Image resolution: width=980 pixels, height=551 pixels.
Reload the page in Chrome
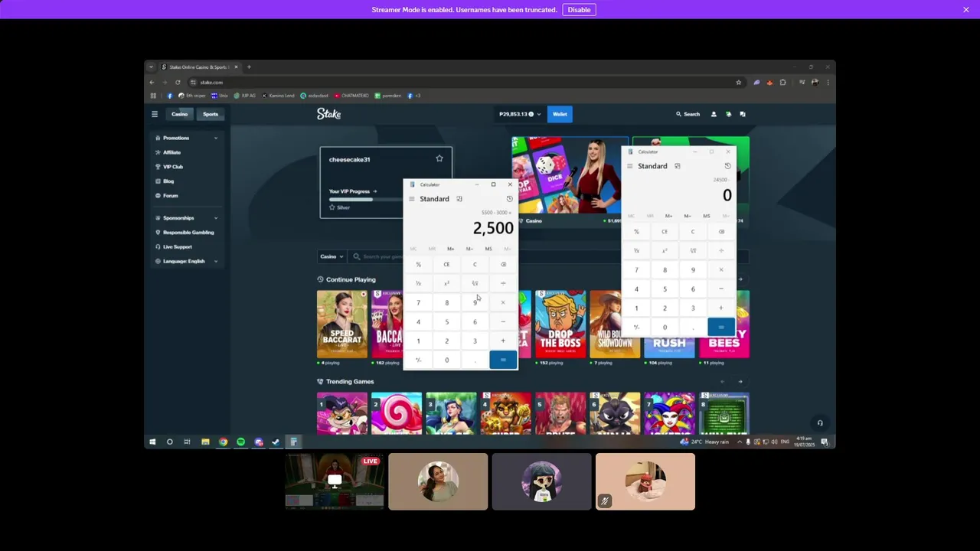(x=178, y=82)
